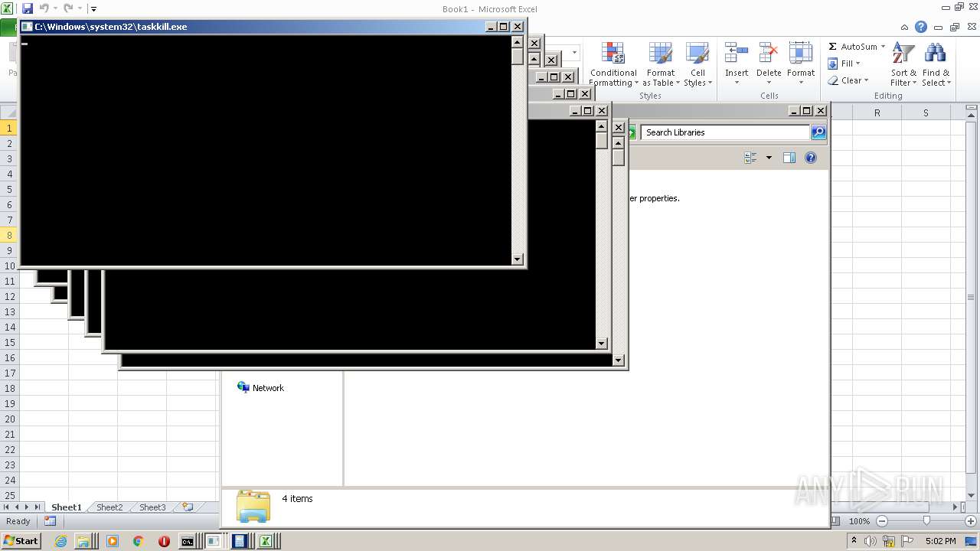Click the AutoSum sigma button
The width and height of the screenshot is (980, 551).
point(832,47)
